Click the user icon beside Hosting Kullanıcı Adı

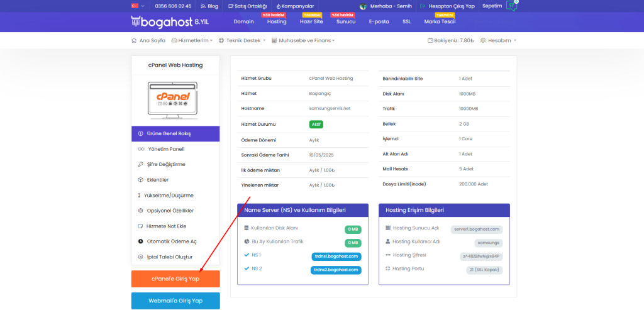pos(388,241)
